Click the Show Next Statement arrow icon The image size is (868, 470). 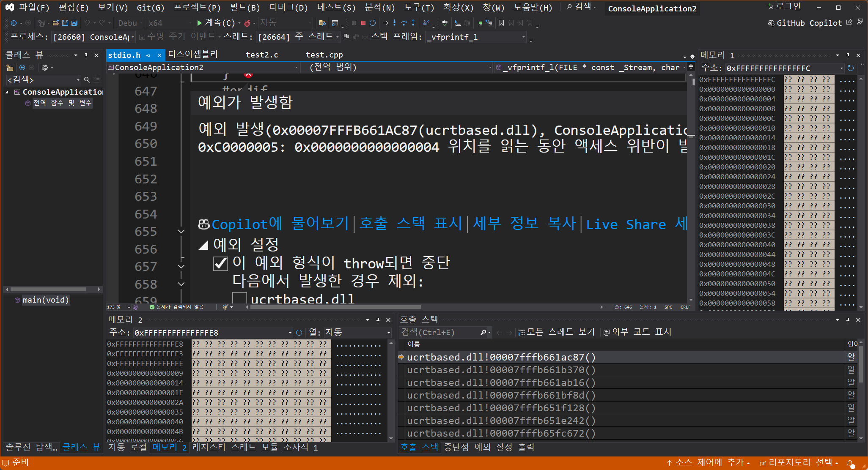pos(385,23)
